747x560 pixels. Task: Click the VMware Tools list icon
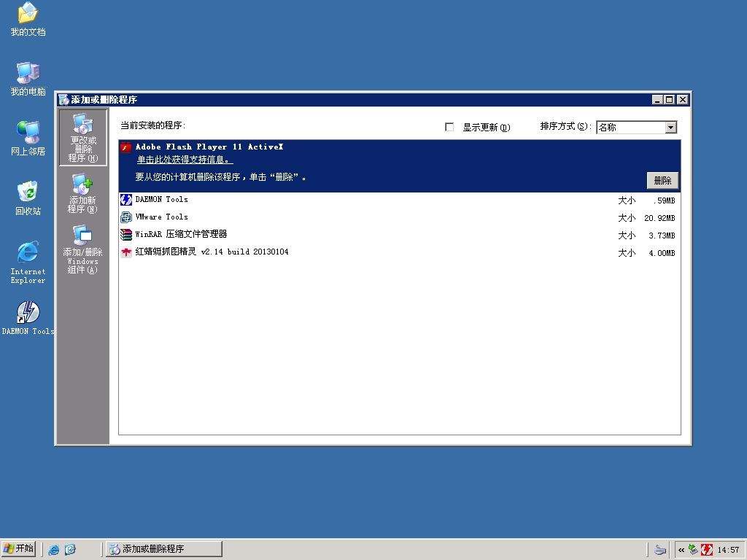[x=125, y=217]
